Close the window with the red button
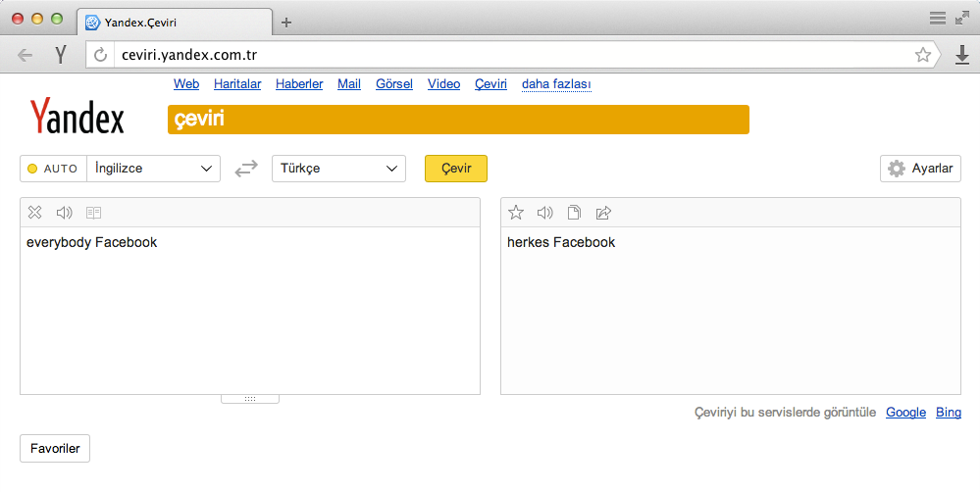 [x=18, y=19]
